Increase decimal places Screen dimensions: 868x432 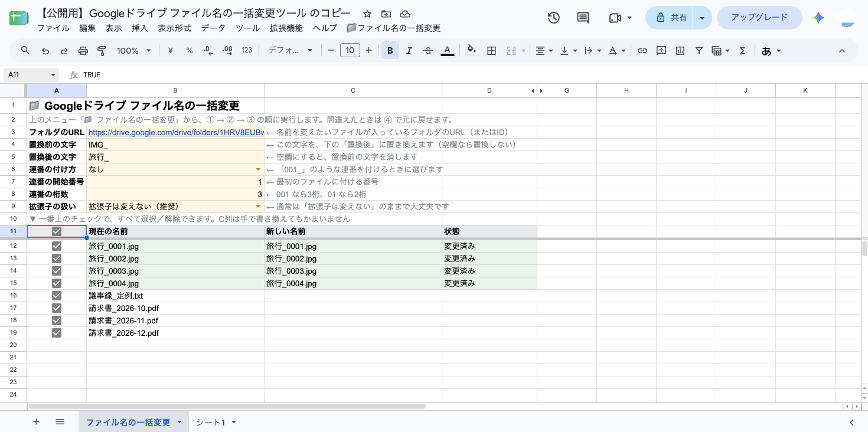227,51
